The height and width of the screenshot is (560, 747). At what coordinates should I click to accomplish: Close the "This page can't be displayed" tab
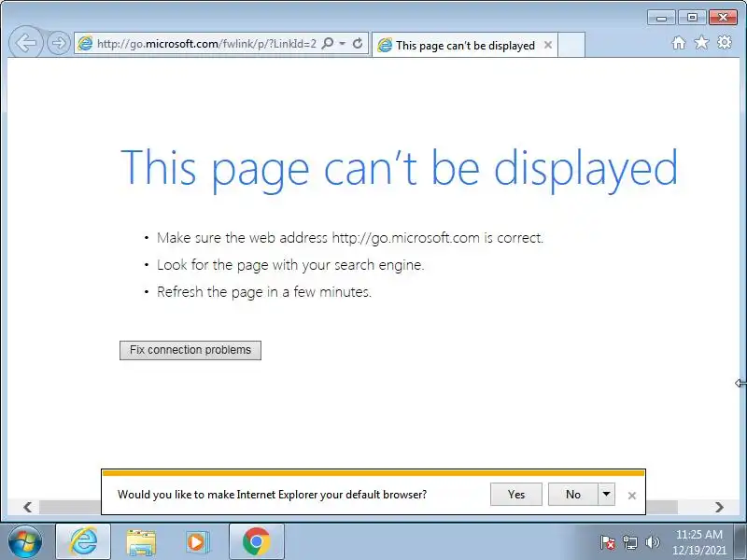tap(548, 45)
